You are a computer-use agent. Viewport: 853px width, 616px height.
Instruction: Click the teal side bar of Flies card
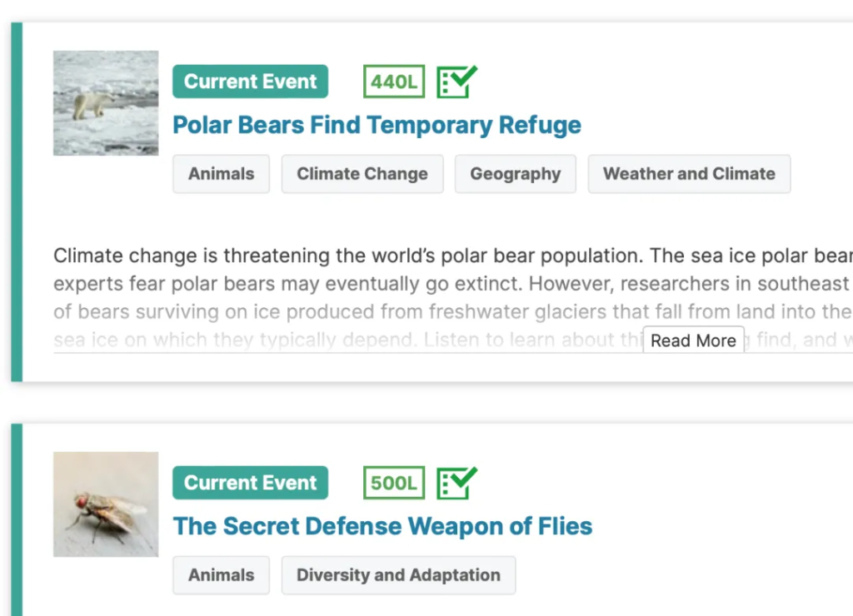17,519
